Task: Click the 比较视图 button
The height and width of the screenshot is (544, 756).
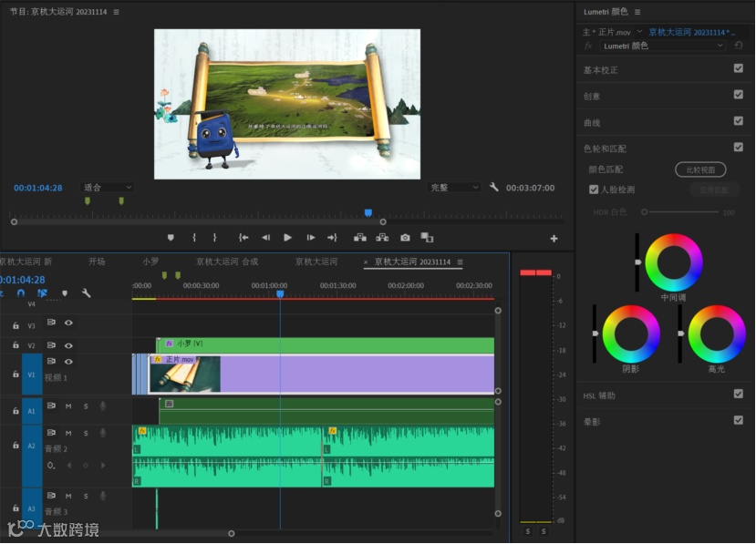Action: pyautogui.click(x=700, y=169)
